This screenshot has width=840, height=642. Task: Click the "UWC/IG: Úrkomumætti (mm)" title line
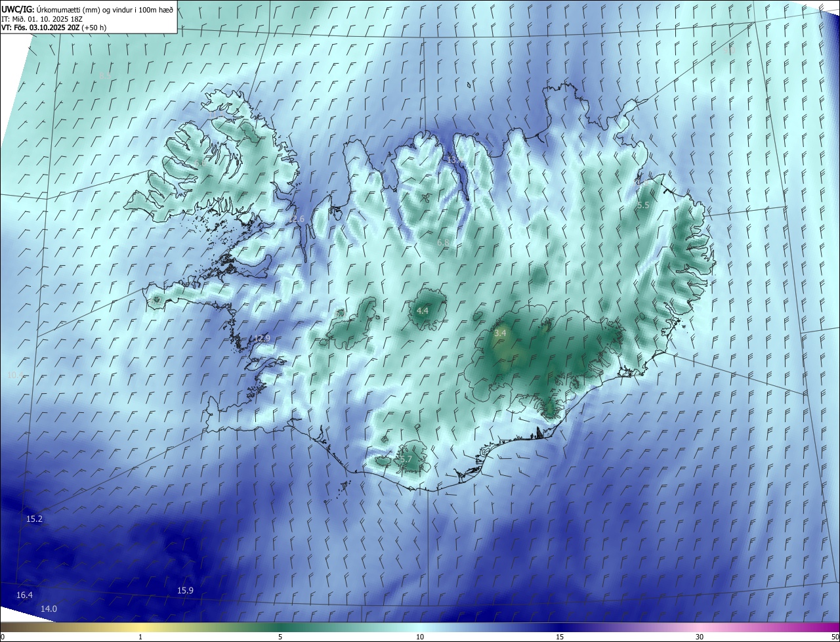[x=87, y=9]
